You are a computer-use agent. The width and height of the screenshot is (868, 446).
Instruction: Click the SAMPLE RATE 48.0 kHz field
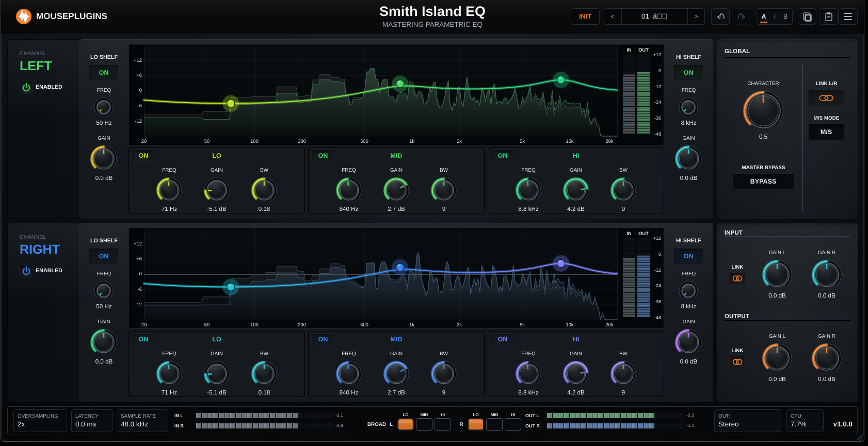pos(142,420)
